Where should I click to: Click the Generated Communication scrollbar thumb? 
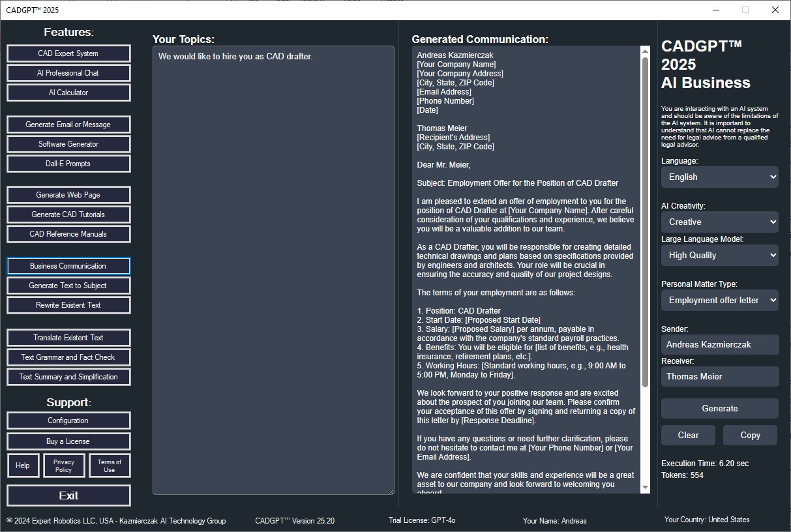(645, 222)
